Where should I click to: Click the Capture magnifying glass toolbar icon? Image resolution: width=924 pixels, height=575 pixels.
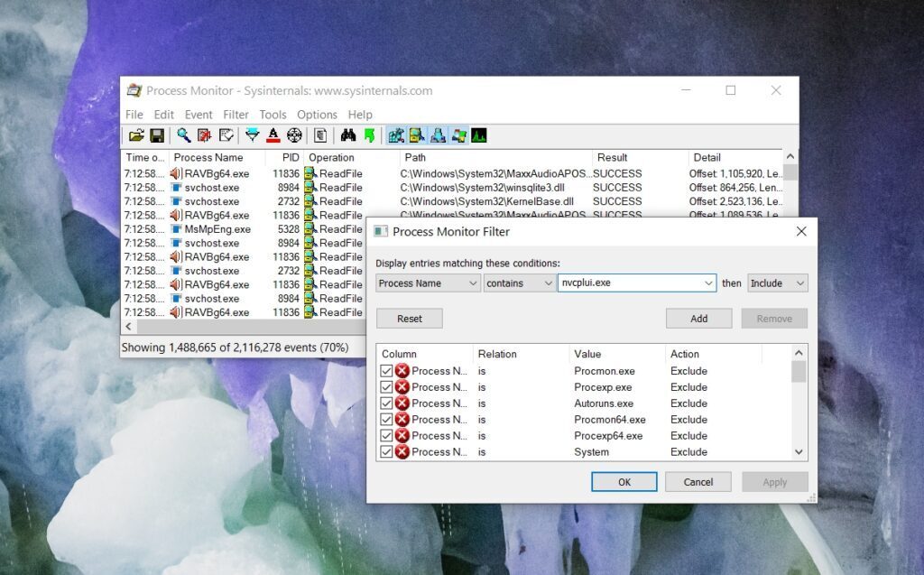click(x=183, y=135)
